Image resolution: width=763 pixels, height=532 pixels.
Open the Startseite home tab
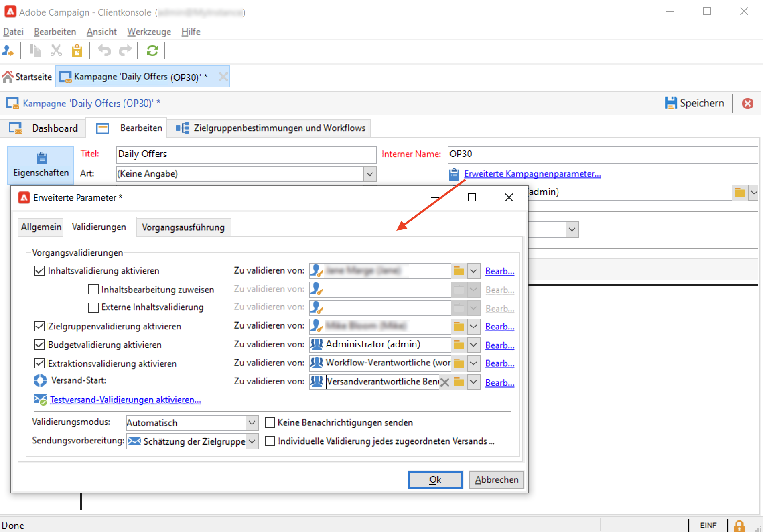click(x=27, y=77)
